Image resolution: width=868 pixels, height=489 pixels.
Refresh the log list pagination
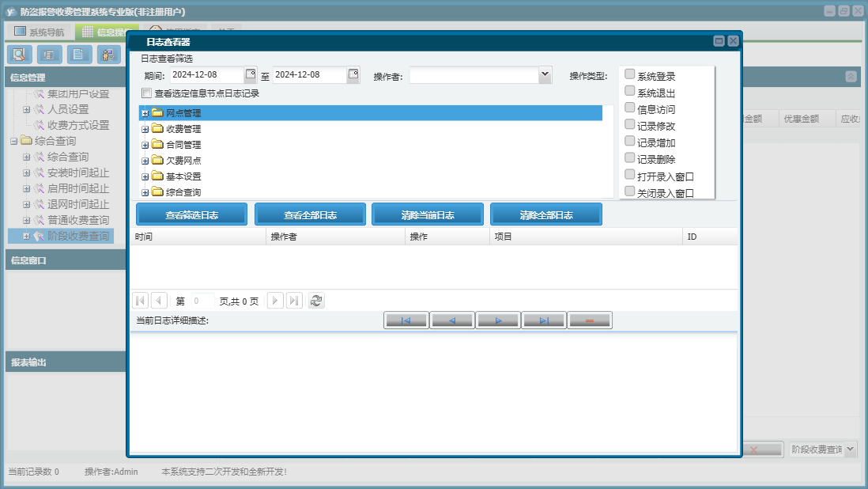316,301
